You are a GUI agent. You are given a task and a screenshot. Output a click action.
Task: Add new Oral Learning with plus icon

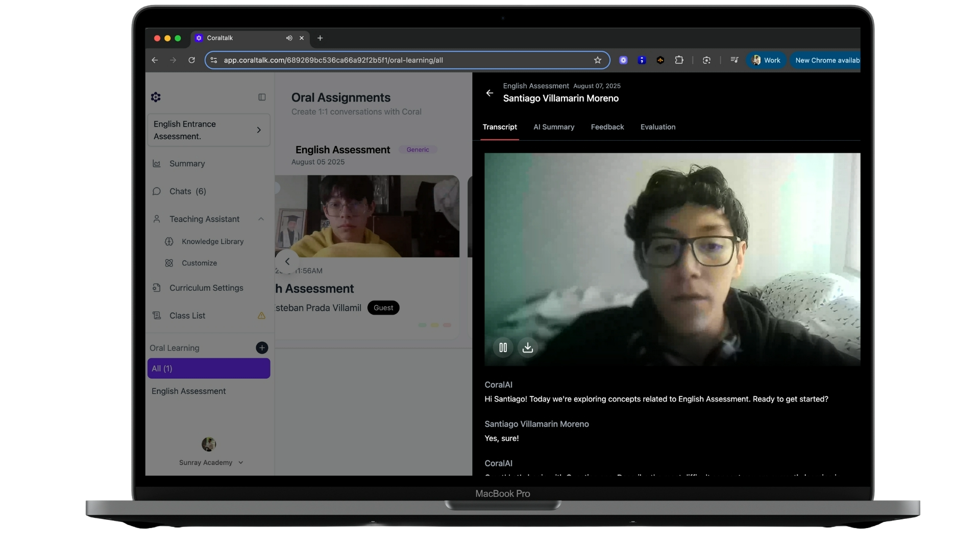point(262,348)
